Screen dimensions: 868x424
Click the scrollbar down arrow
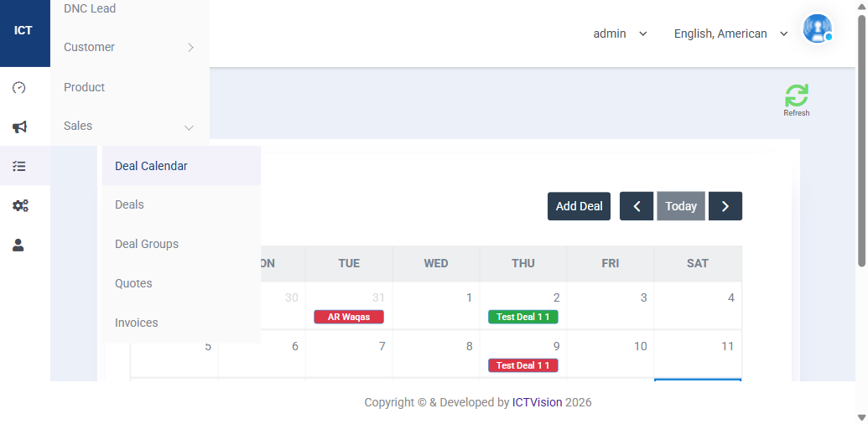[x=861, y=417]
